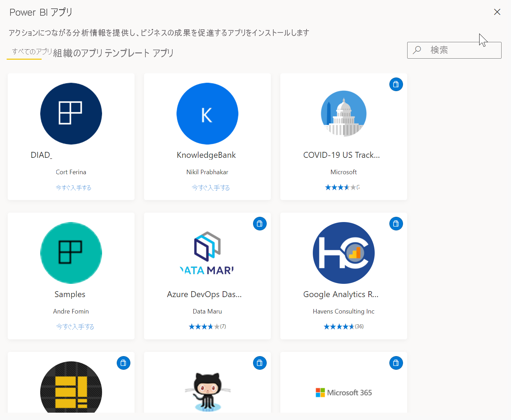The height and width of the screenshot is (420, 511).
Task: Click 今すぐ入手する link under DIAD_
Action: (x=73, y=187)
